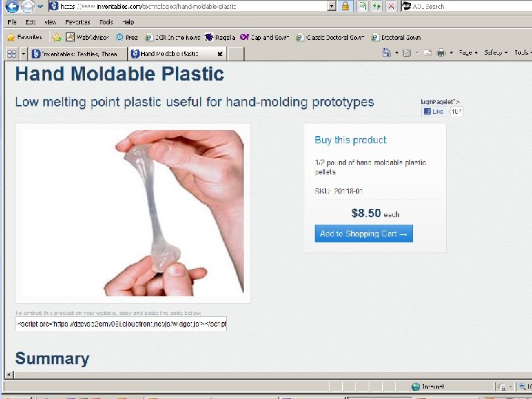This screenshot has width=532, height=399.
Task: Click the Add to Favorites Bar icon
Action: coord(57,38)
